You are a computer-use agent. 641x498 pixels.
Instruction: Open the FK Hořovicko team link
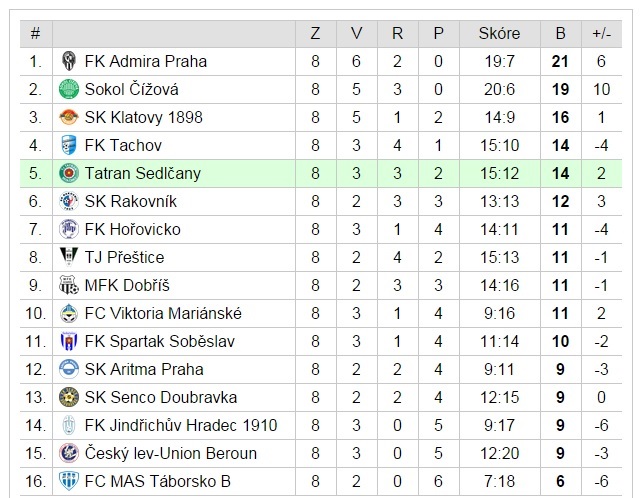coord(132,229)
